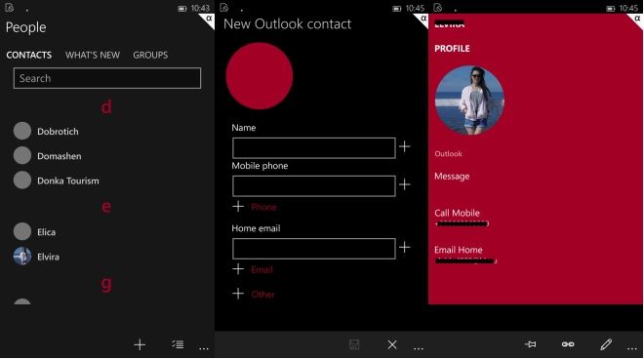
Task: Send Message to Elvira
Action: click(452, 177)
